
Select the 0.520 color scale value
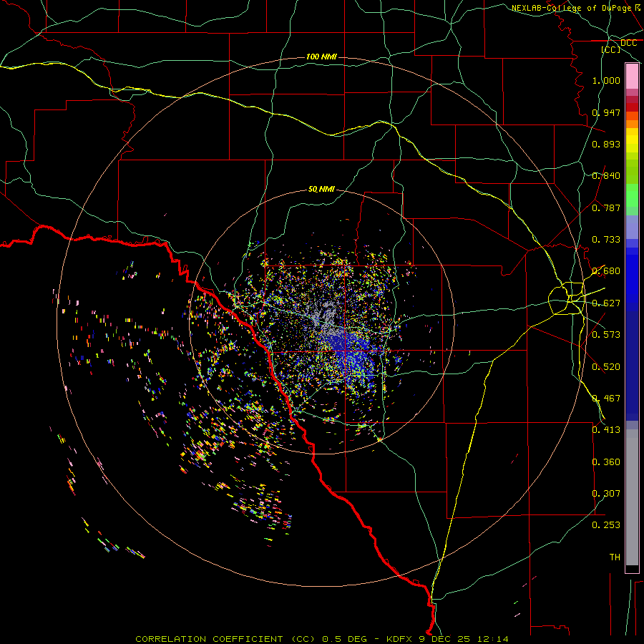pyautogui.click(x=606, y=367)
